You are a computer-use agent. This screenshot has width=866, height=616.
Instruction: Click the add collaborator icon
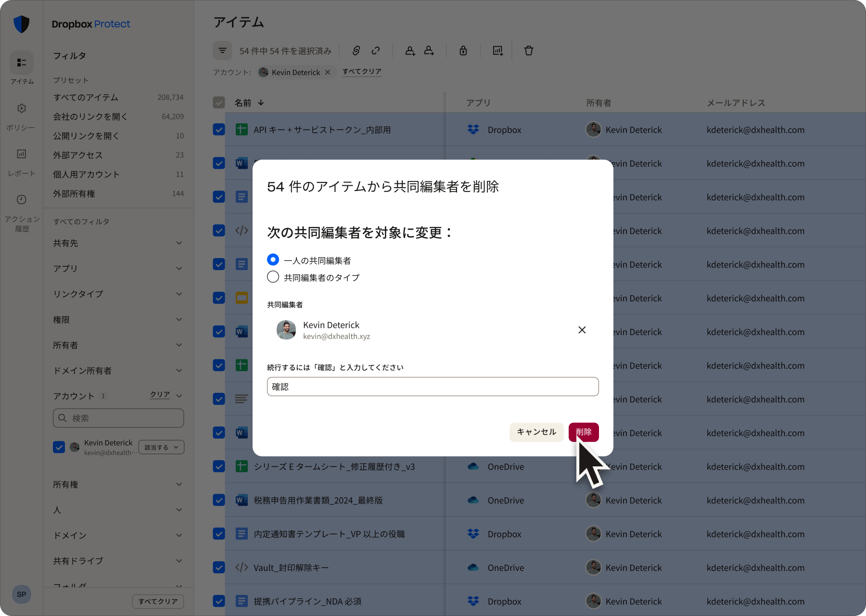[410, 51]
